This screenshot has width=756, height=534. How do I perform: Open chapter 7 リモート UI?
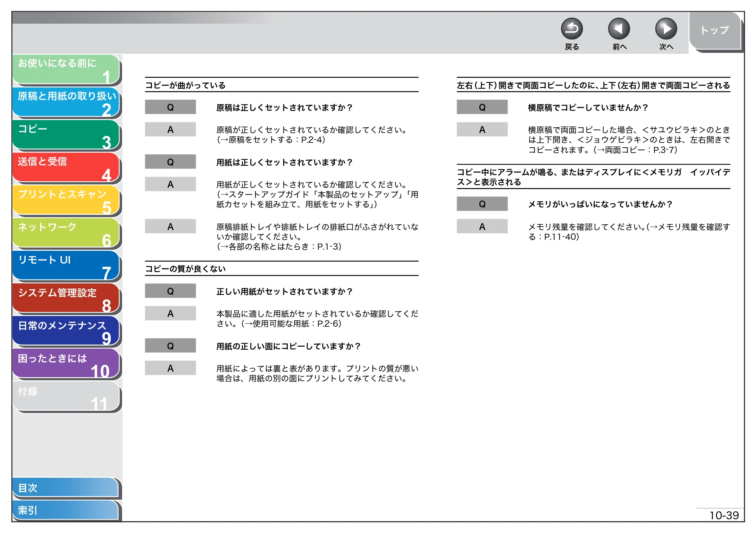pos(66,265)
